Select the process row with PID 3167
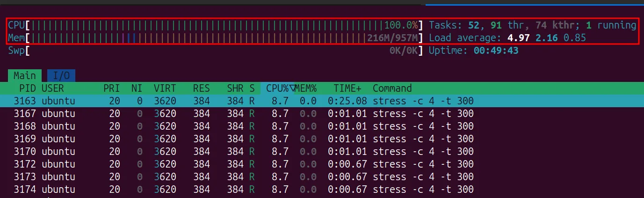The width and height of the screenshot is (644, 198). tap(322, 113)
